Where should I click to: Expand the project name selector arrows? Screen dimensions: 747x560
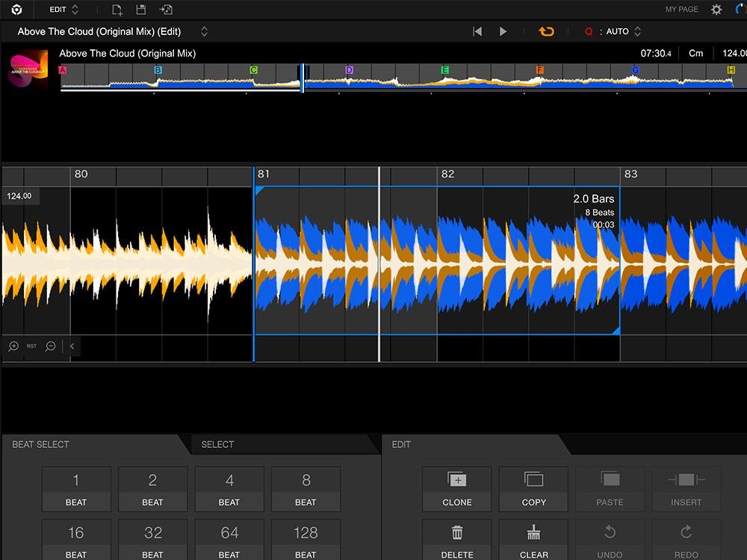204,31
